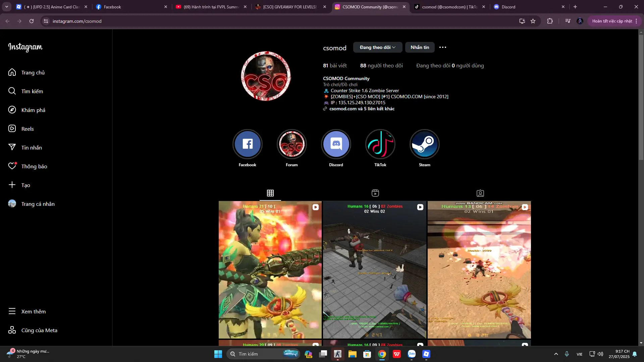Image resolution: width=644 pixels, height=362 pixels.
Task: Switch to the Facebook browser tab
Action: tap(131, 7)
